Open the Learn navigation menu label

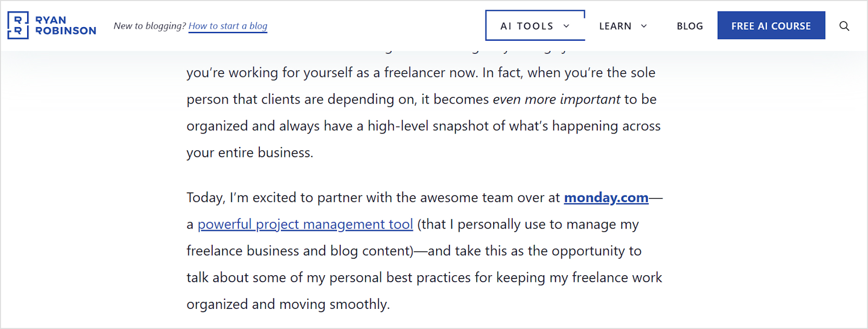(615, 26)
